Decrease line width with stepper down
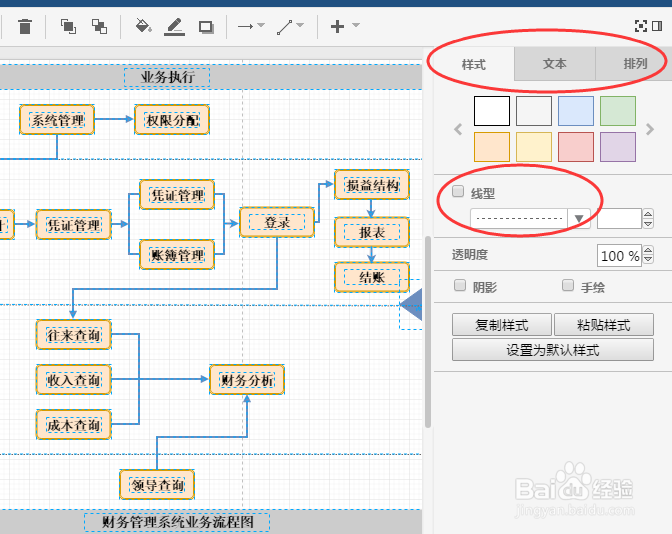Image resolution: width=672 pixels, height=534 pixels. pyautogui.click(x=648, y=224)
